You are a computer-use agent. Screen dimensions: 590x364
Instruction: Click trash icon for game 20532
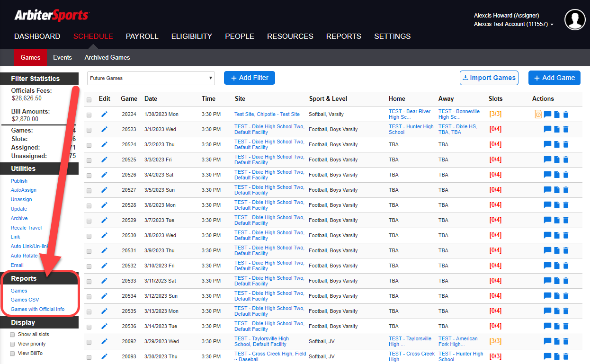point(566,266)
